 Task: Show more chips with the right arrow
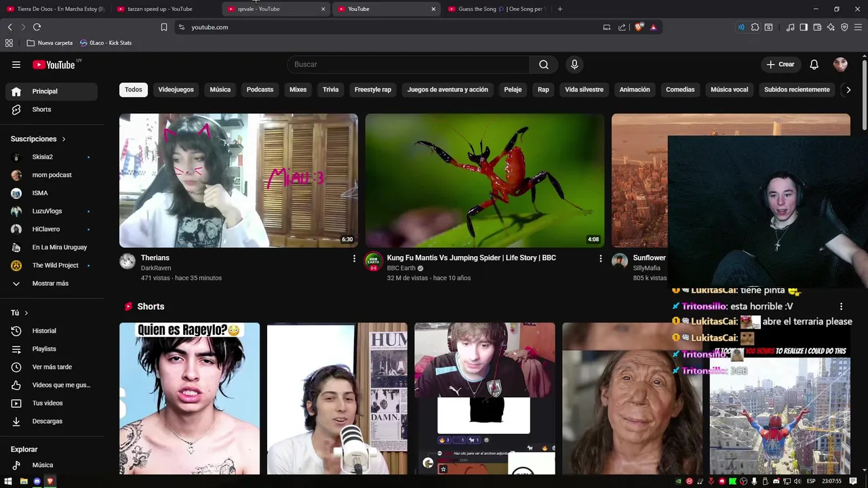(848, 89)
